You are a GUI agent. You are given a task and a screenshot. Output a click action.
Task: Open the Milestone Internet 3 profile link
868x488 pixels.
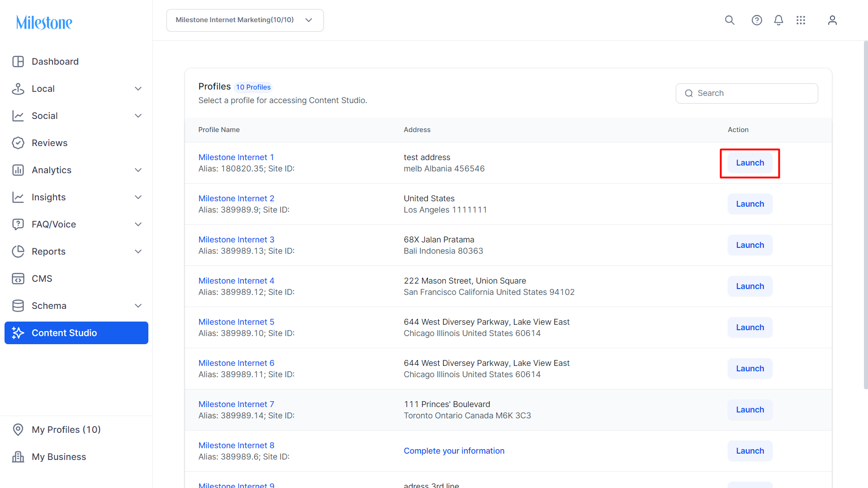(236, 240)
